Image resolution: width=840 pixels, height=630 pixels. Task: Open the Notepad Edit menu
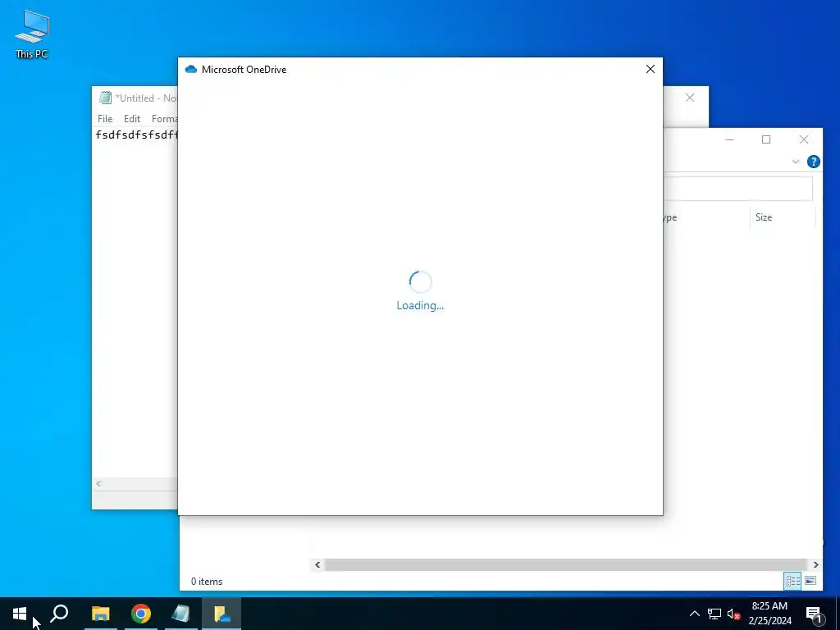[x=132, y=119]
